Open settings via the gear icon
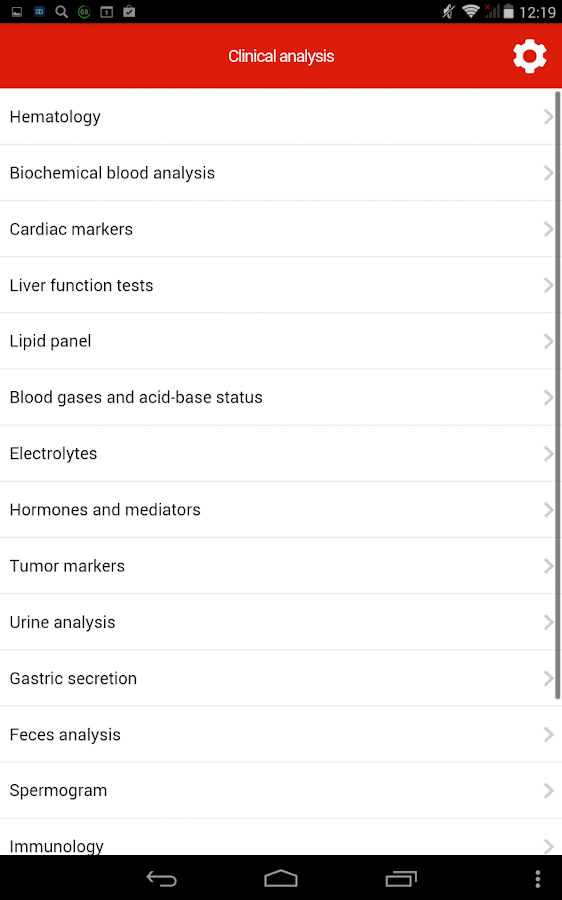This screenshot has height=900, width=562. (529, 56)
